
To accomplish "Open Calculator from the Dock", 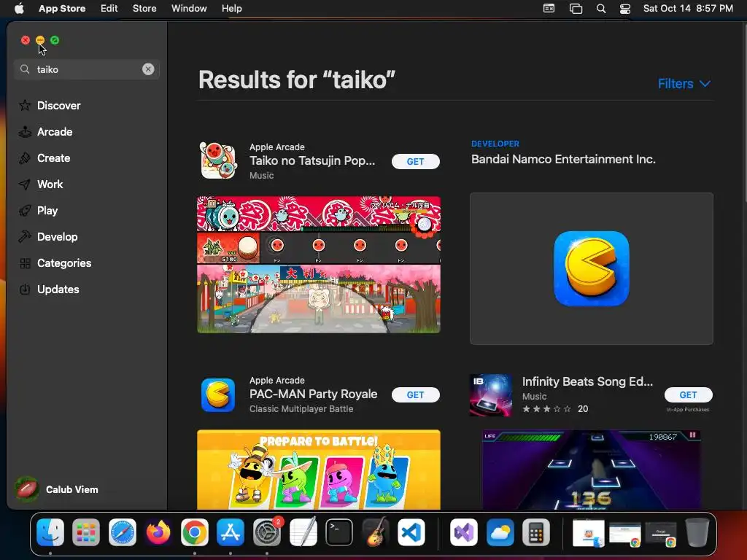I will (x=536, y=532).
